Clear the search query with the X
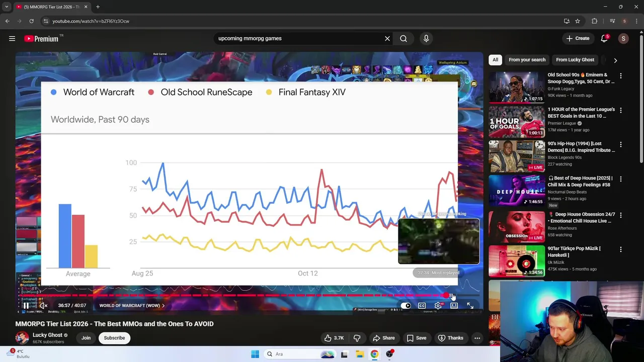 (387, 38)
